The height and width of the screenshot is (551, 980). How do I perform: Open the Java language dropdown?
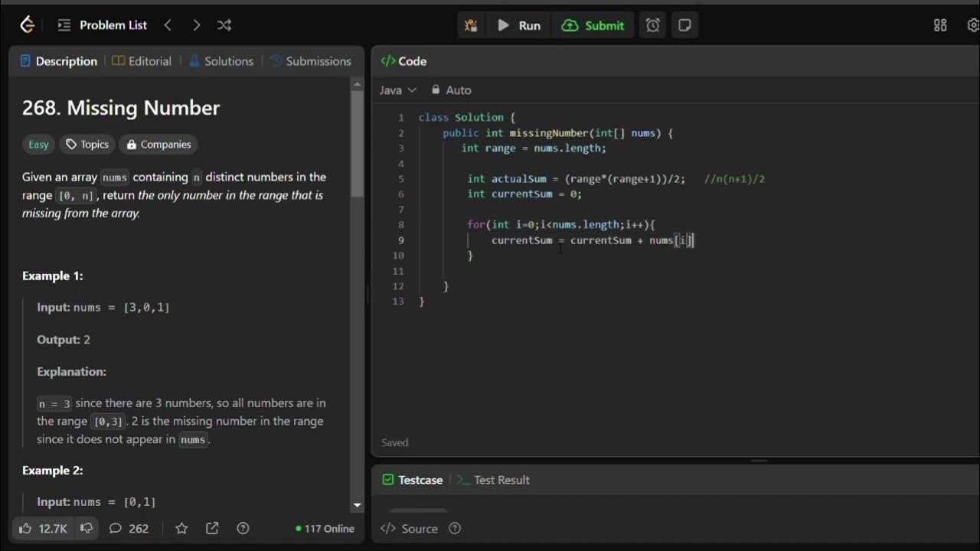click(398, 90)
